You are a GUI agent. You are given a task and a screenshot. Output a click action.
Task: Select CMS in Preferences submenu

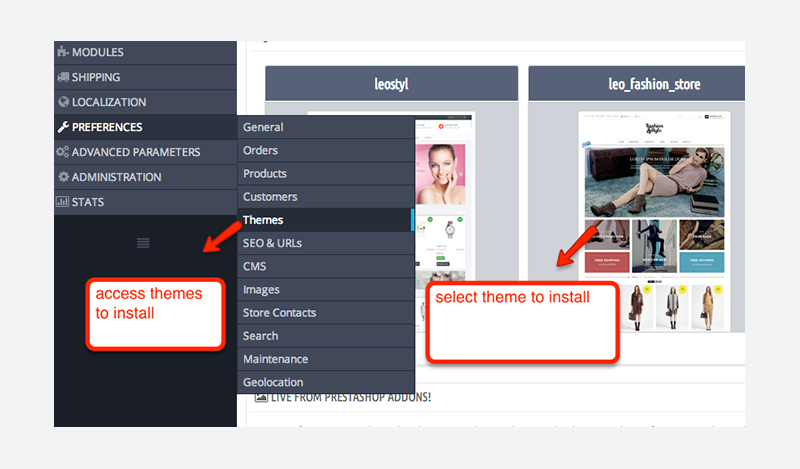326,266
